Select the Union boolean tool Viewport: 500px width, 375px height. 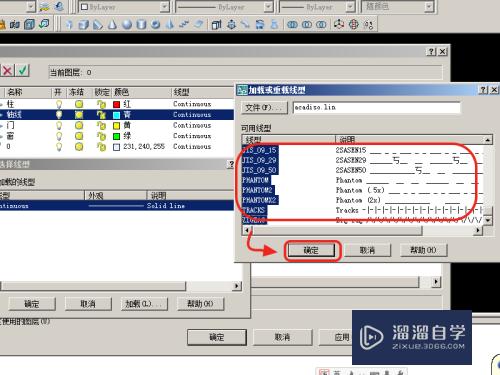pyautogui.click(x=292, y=24)
